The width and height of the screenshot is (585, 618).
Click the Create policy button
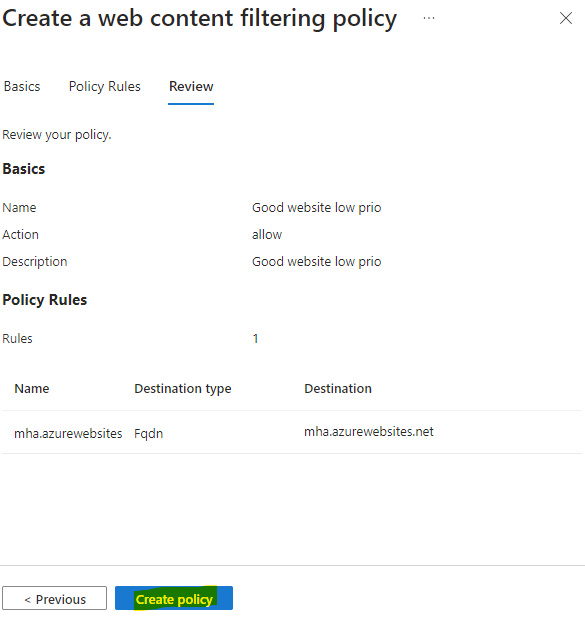[174, 598]
